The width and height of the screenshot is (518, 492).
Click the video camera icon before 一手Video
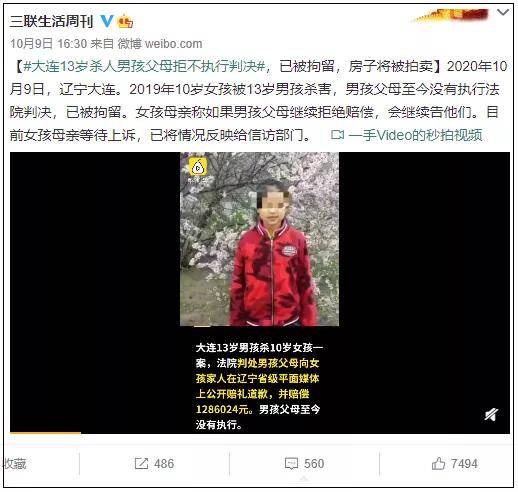(337, 135)
